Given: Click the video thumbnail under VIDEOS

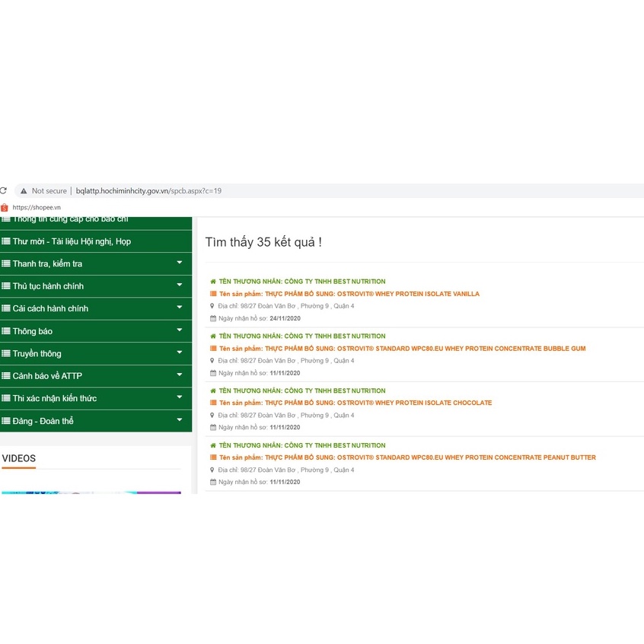Looking at the screenshot, I should pos(91,493).
